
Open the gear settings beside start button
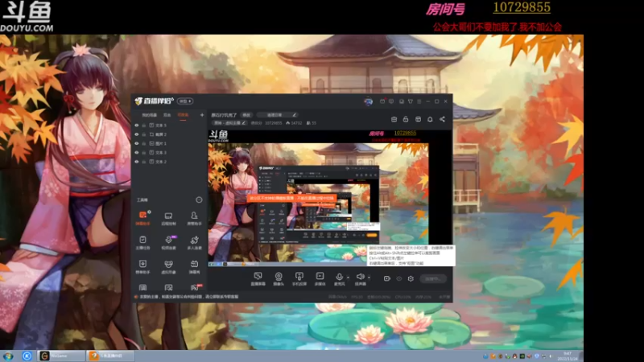pos(411,278)
